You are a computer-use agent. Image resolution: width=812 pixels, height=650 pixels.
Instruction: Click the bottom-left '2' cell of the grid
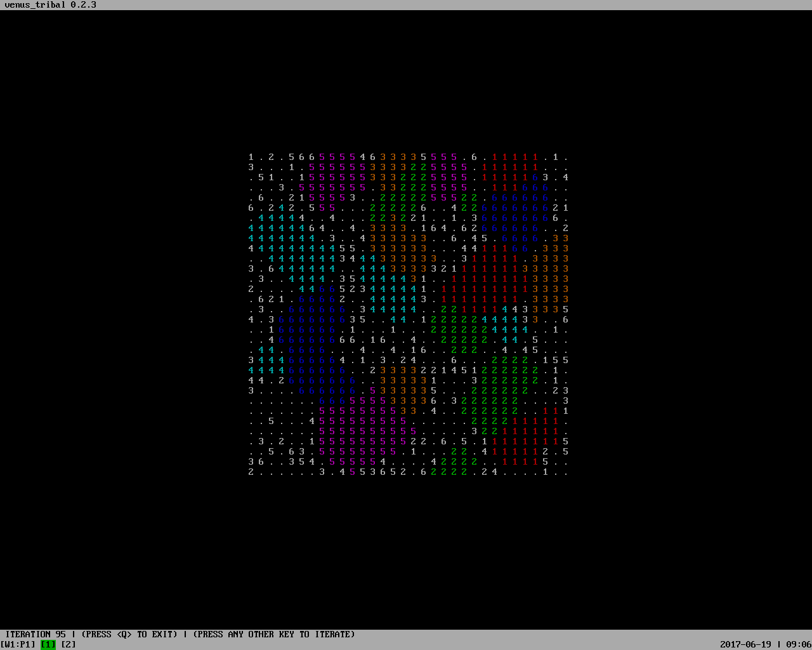[251, 472]
